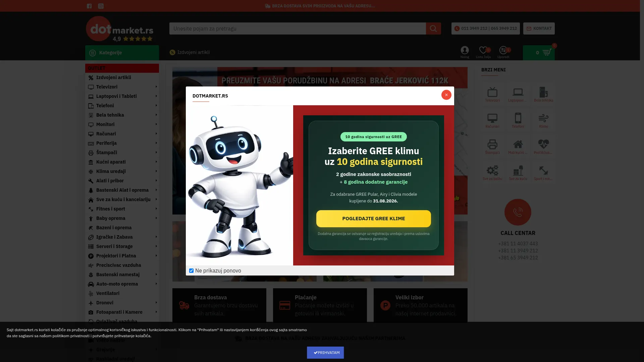Open the Kategorije menu
This screenshot has height=362, width=644.
pos(122,53)
